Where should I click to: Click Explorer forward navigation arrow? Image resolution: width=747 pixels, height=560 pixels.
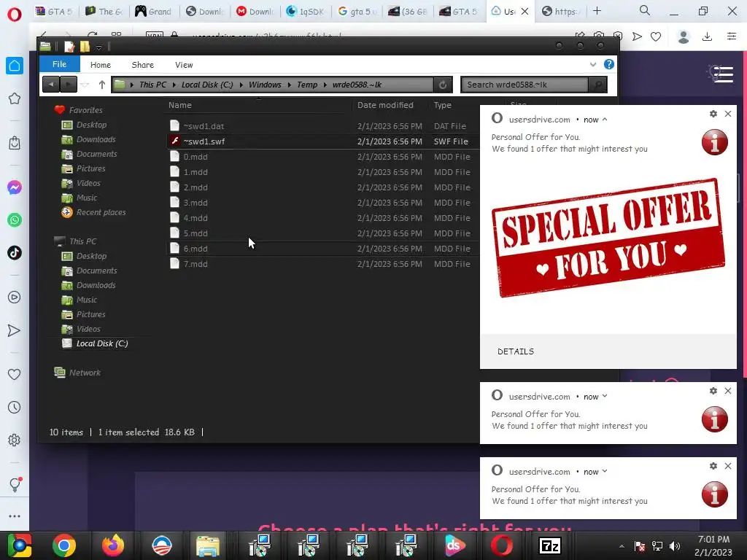coord(68,85)
